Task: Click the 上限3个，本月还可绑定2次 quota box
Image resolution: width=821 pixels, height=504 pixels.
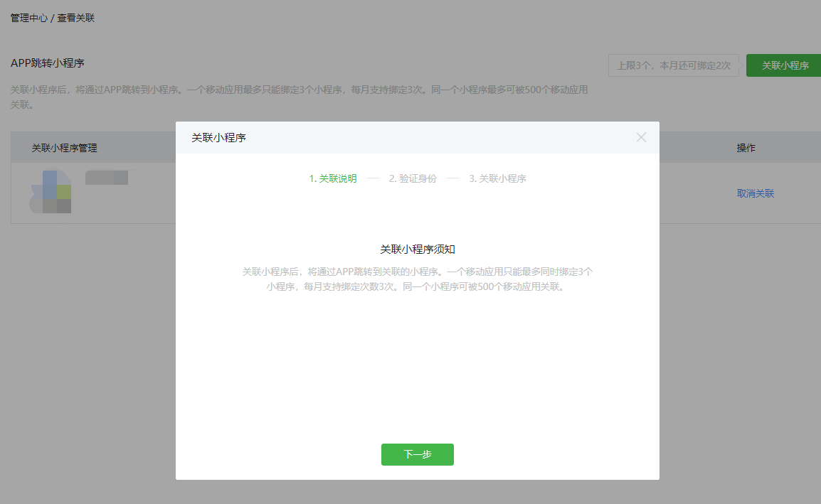Action: (x=673, y=65)
